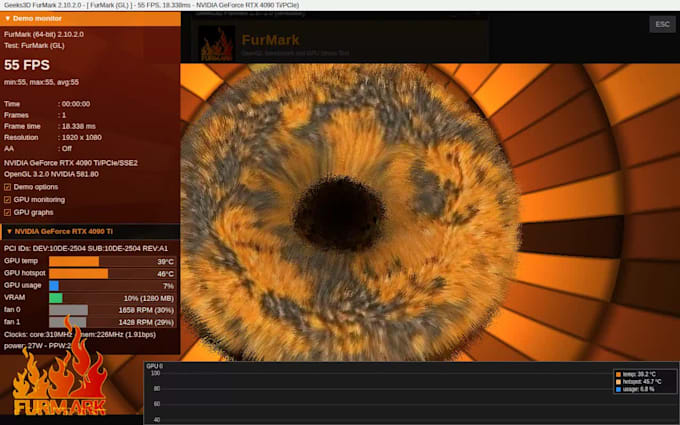This screenshot has width=680, height=425.
Task: Click the 1428 RPM (29%) fan reading
Action: coord(146,322)
